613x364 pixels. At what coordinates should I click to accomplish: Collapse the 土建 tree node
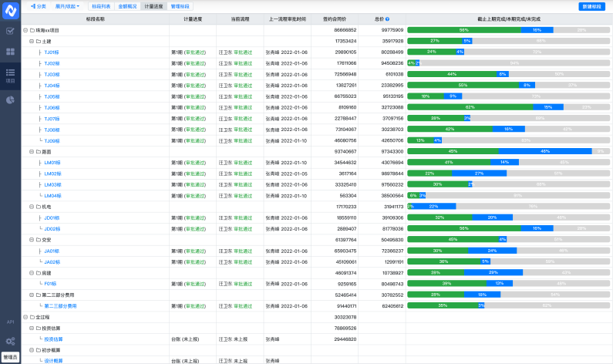[30, 41]
